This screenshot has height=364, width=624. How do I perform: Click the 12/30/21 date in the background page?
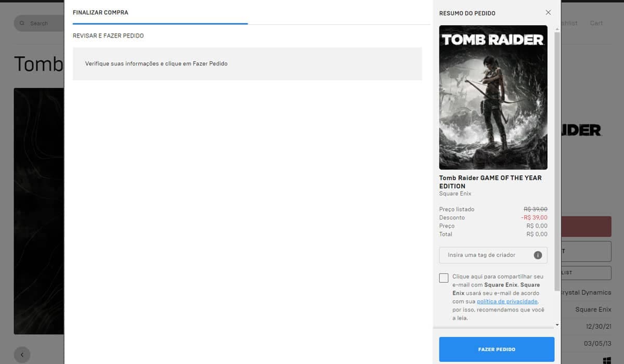(600, 327)
